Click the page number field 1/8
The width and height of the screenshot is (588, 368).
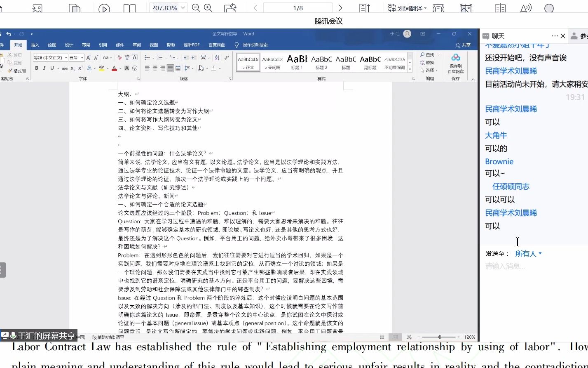[x=298, y=8]
